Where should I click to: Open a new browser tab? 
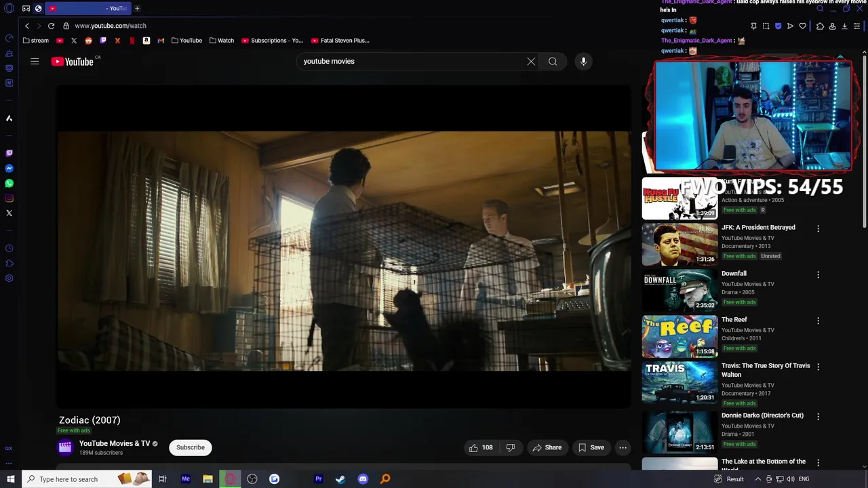tap(137, 8)
